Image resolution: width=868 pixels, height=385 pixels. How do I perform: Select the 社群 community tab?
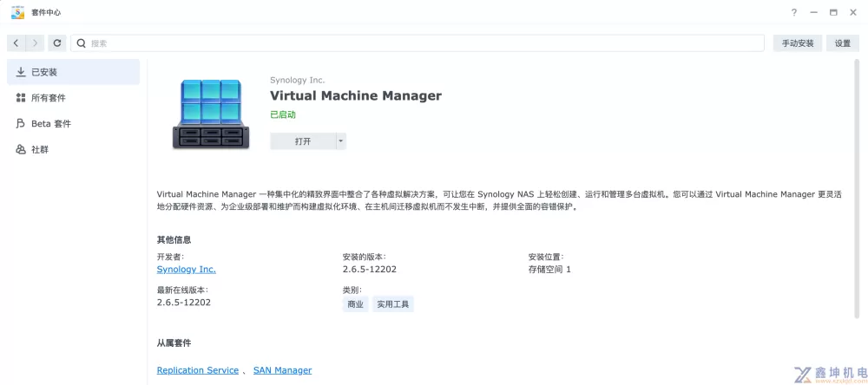tap(73, 149)
